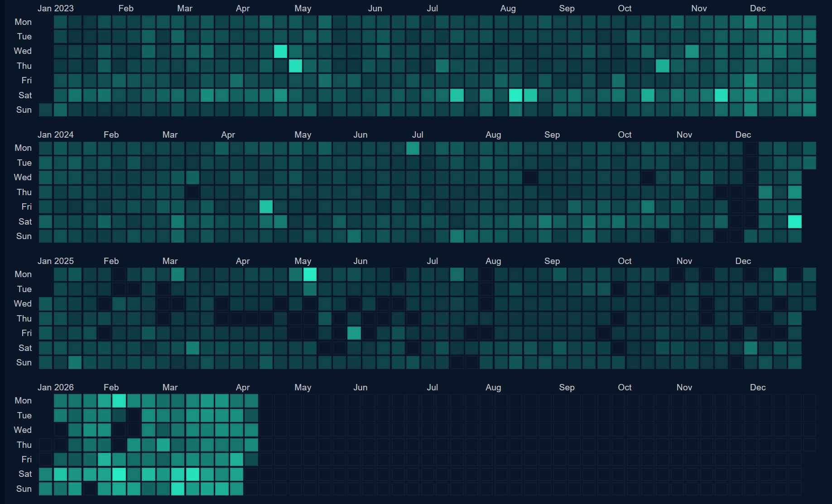
Task: Choose the Sat row label of the 2025 heatmap
Action: pos(25,348)
